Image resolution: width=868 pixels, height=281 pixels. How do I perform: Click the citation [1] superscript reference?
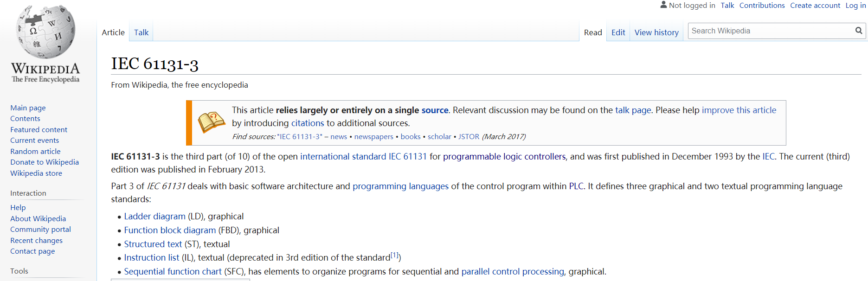pos(394,255)
